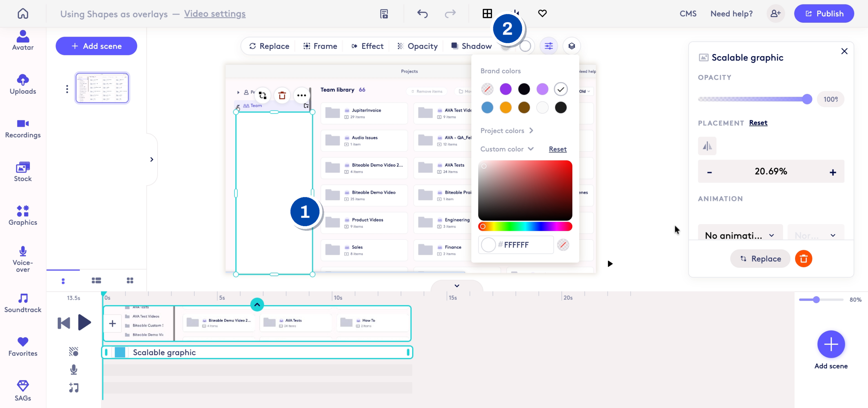Open the Effect toolbar option
Image resolution: width=868 pixels, height=408 pixels.
pyautogui.click(x=367, y=46)
